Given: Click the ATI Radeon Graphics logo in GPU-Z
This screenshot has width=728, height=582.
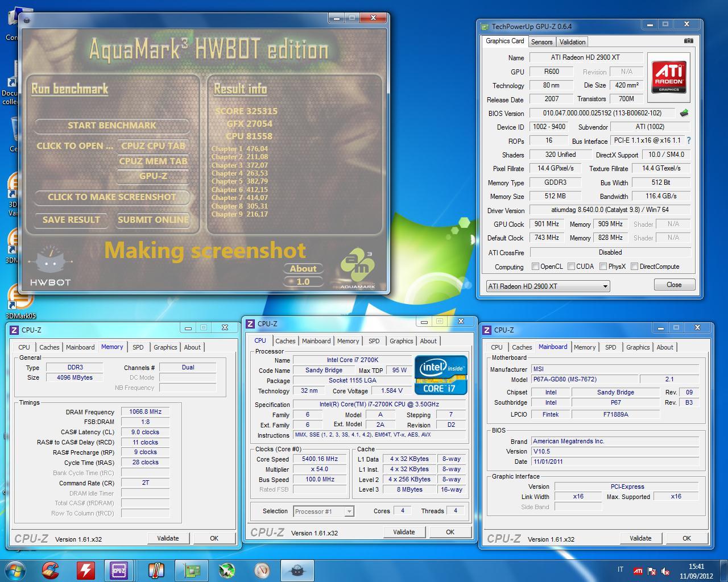Looking at the screenshot, I should tap(669, 77).
